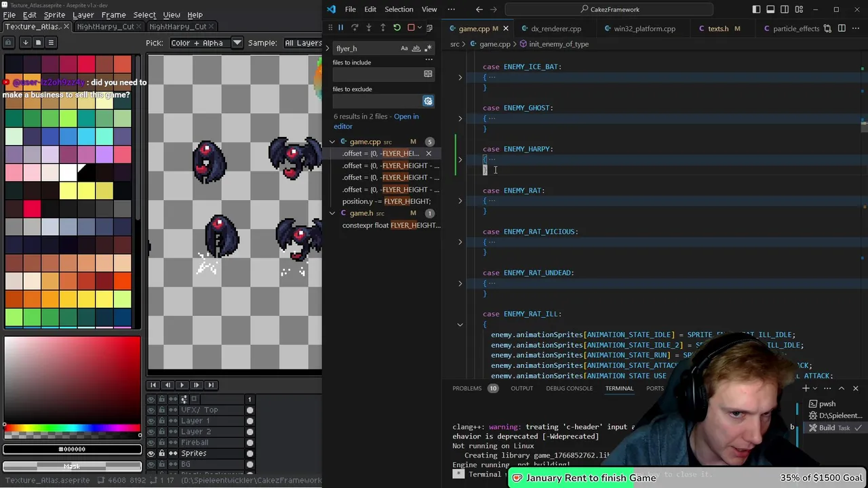Open VS Code Selection menu
Image resolution: width=868 pixels, height=488 pixels.
point(399,9)
